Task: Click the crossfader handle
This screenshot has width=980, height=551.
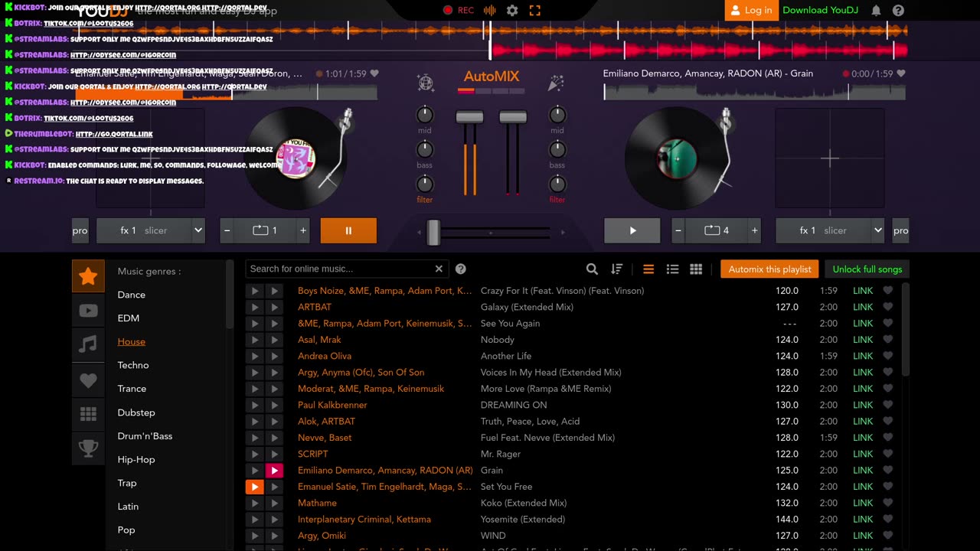Action: [433, 232]
